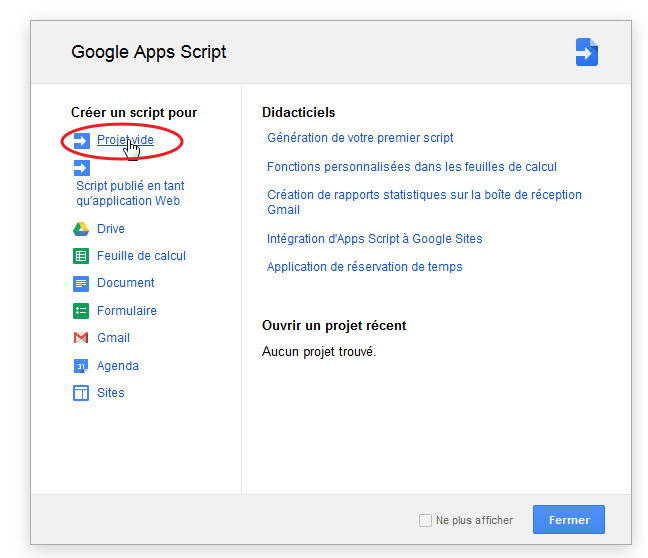Click the blue Fermer button
Viewport: 648px width, 558px height.
[x=569, y=520]
